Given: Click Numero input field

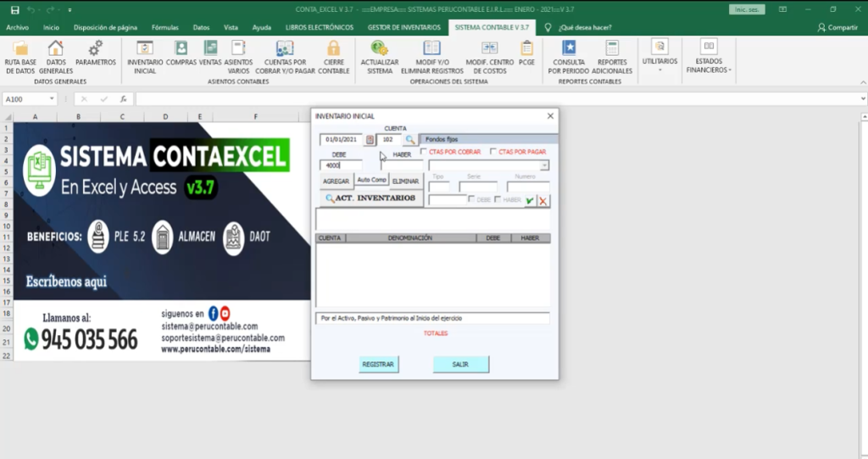Looking at the screenshot, I should click(x=528, y=187).
